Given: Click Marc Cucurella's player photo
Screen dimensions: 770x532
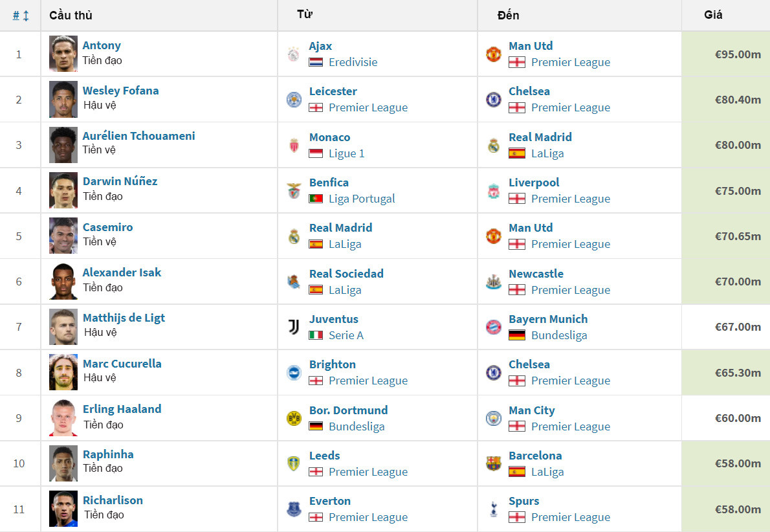Looking at the screenshot, I should pyautogui.click(x=63, y=372).
